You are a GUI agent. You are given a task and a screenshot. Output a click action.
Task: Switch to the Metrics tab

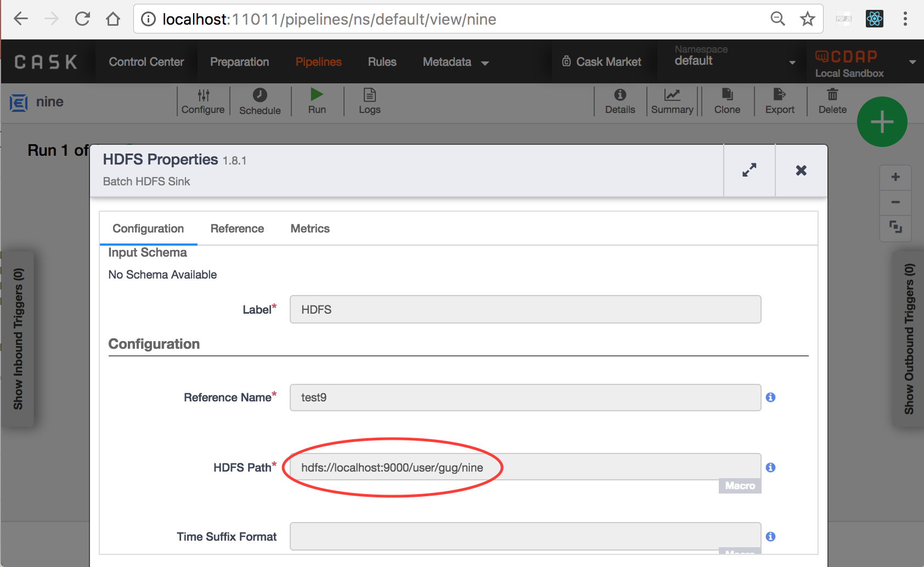click(x=310, y=229)
